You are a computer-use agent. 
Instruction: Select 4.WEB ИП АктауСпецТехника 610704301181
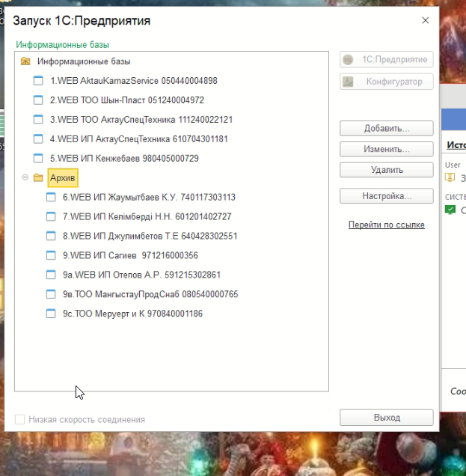(139, 139)
